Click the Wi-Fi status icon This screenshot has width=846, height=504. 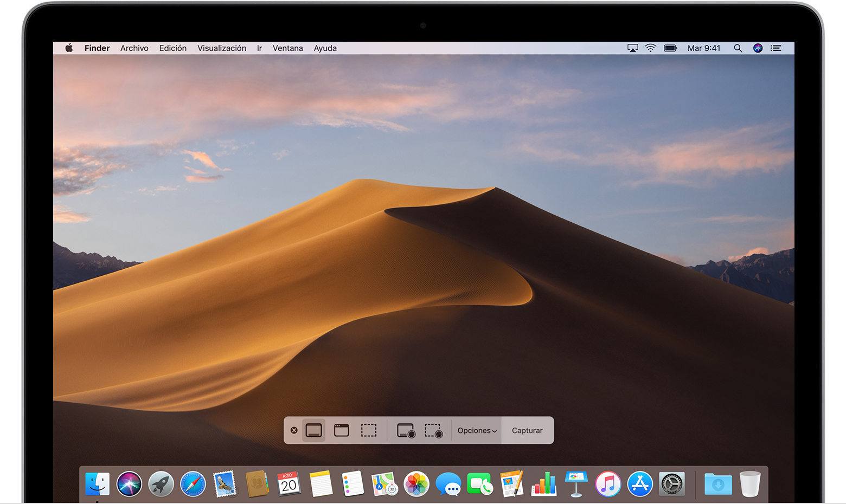pos(650,48)
